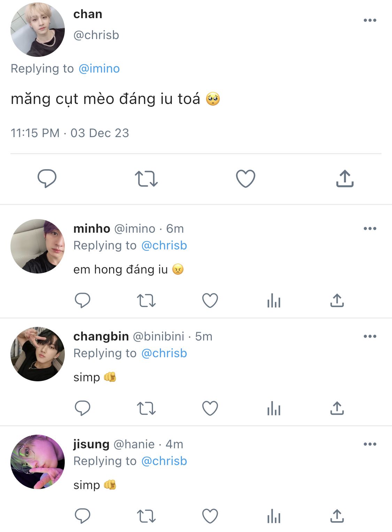Open the @imino mention link under chan
This screenshot has height=532, width=392.
pyautogui.click(x=99, y=68)
